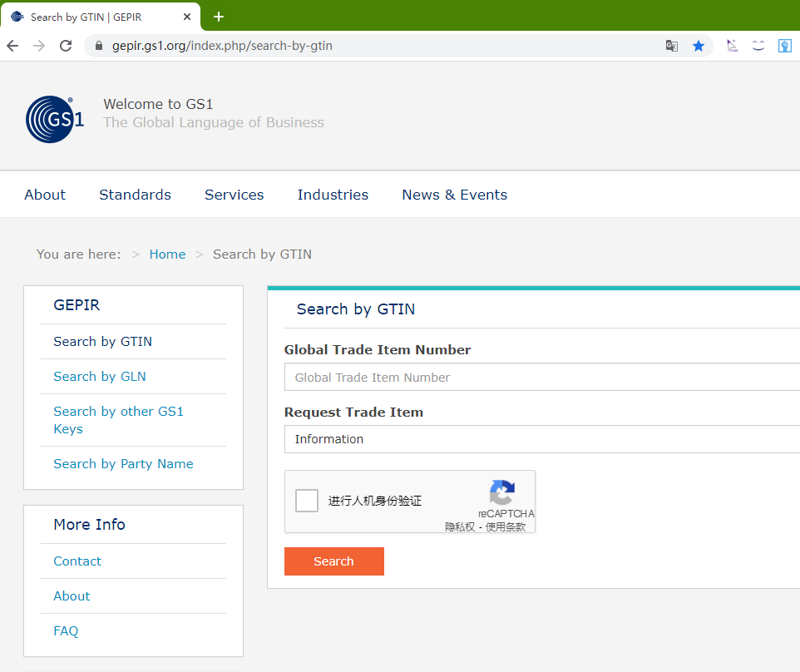Open Search by GTIN sidebar link

tap(102, 341)
